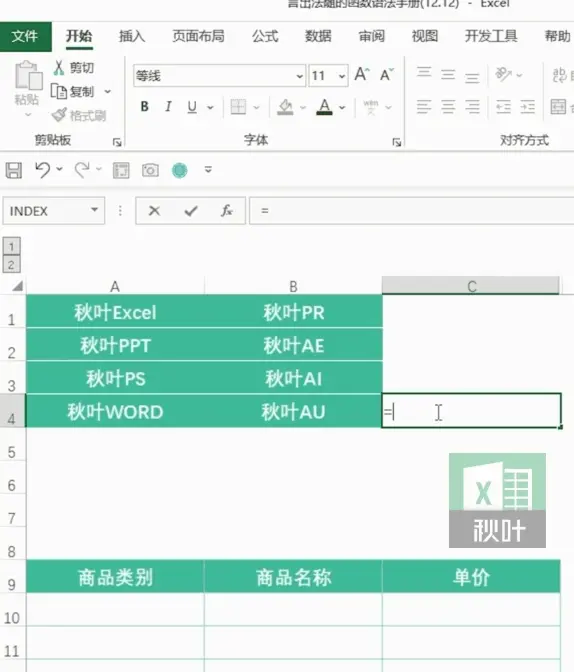Open fill color dropdown arrow

coord(303,108)
